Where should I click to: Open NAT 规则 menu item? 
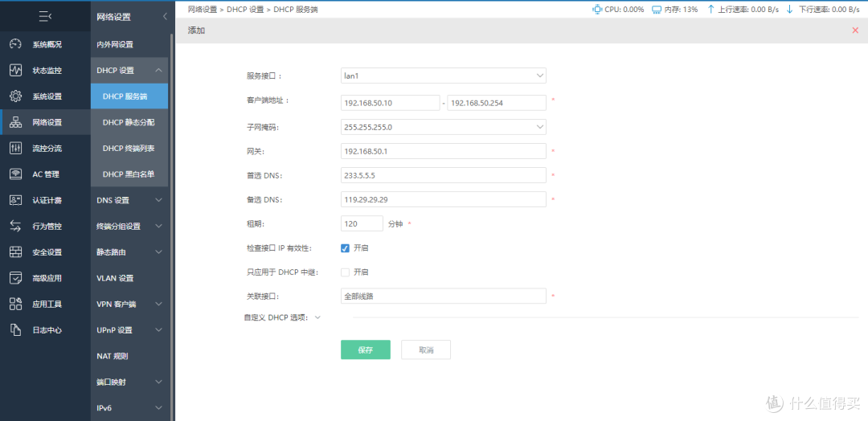tap(129, 356)
